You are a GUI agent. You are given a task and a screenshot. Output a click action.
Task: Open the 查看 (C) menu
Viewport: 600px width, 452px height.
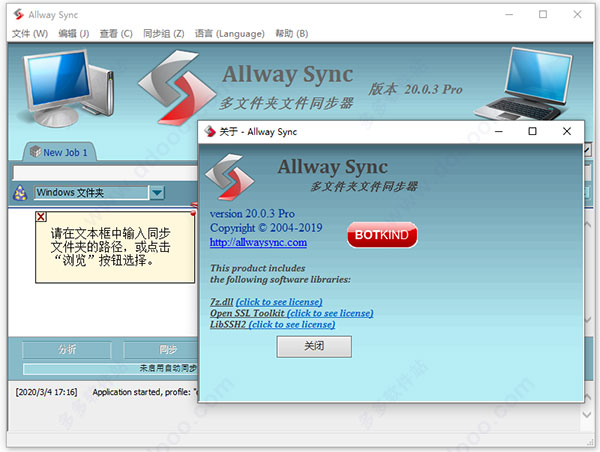pos(116,34)
